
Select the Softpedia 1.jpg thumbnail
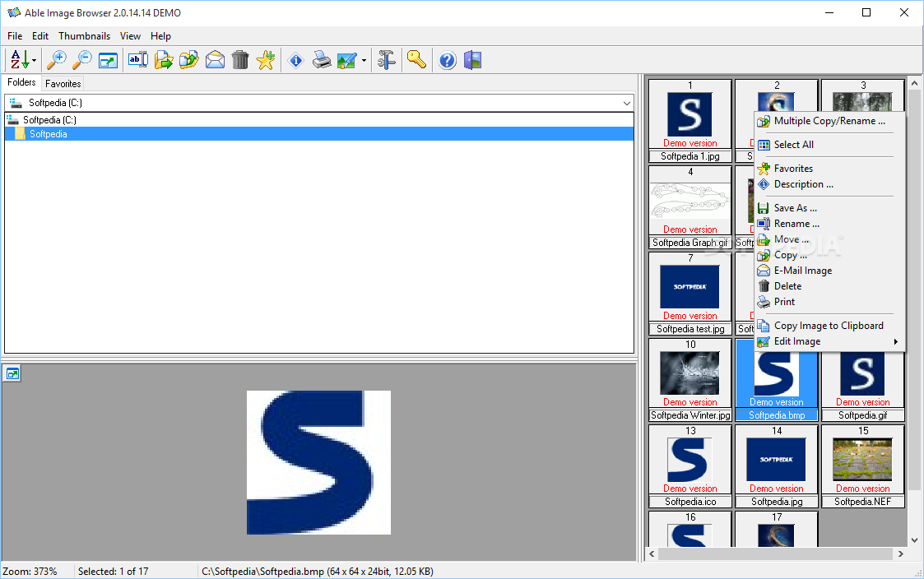[690, 121]
